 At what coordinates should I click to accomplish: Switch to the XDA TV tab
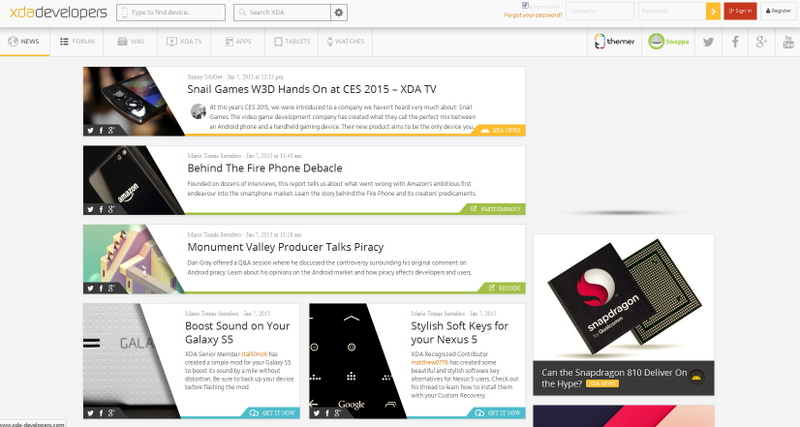(184, 41)
